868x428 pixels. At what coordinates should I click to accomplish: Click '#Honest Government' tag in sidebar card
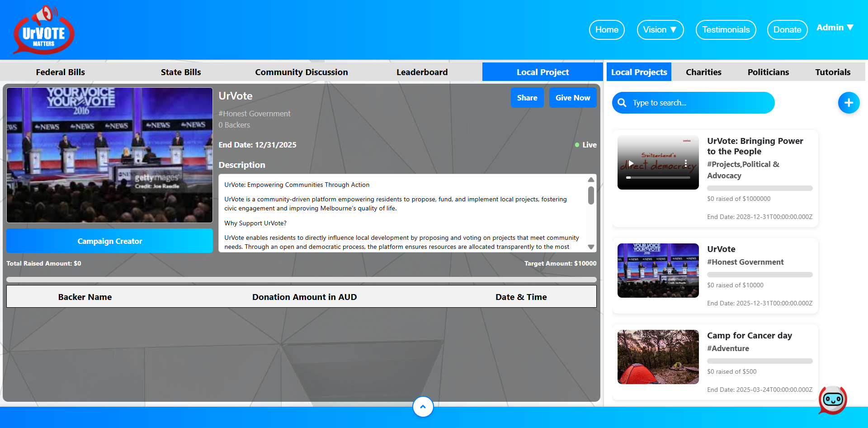point(745,262)
